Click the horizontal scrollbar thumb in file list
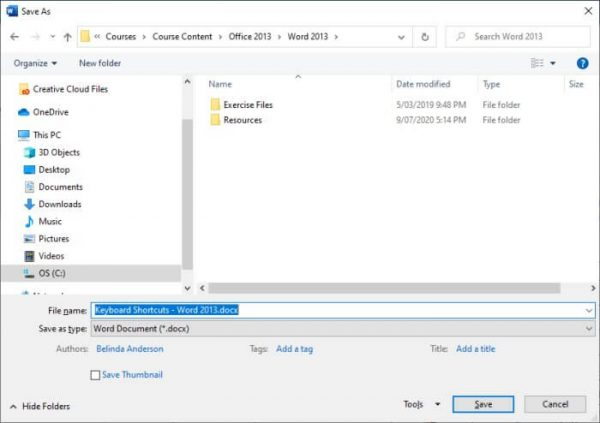 385,288
